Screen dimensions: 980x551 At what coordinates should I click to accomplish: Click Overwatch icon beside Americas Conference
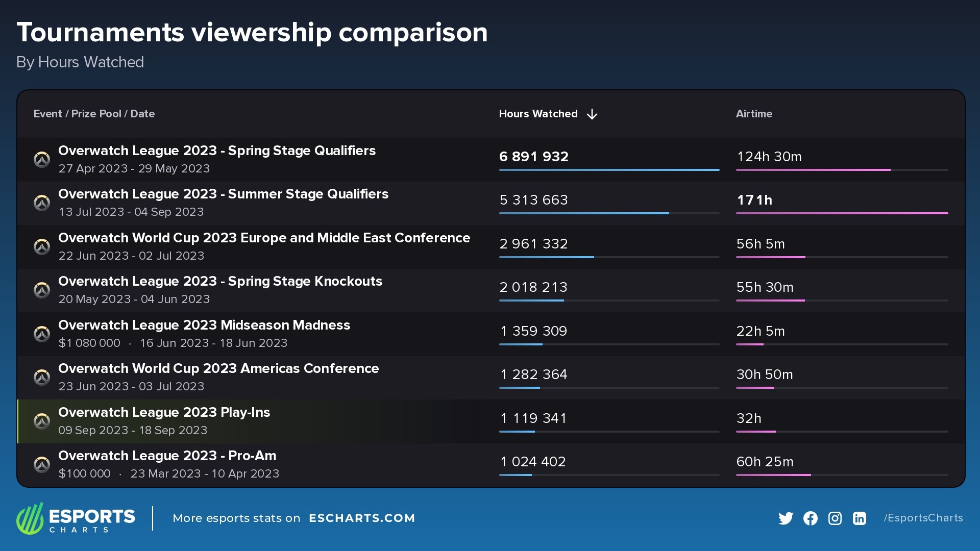tap(42, 378)
